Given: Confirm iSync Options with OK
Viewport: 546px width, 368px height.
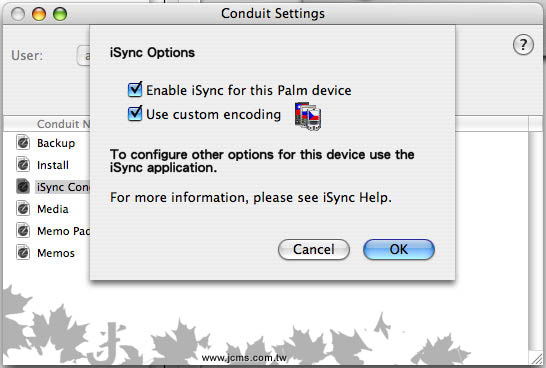Looking at the screenshot, I should point(399,249).
